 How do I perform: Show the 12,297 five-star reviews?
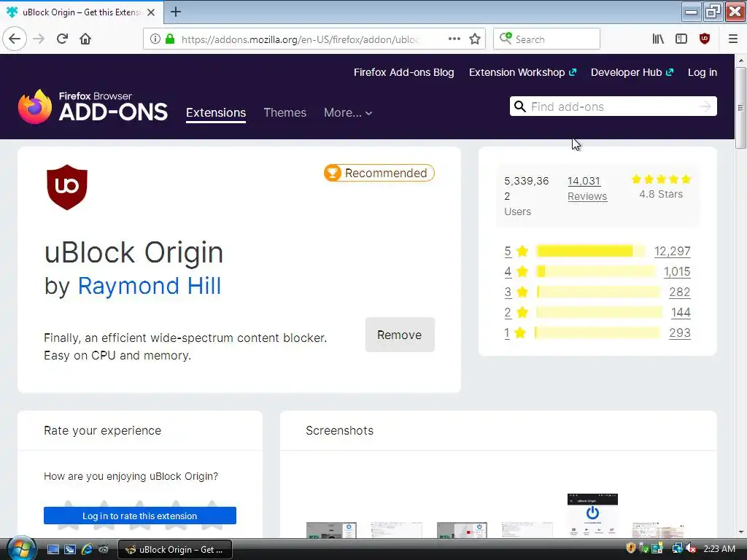[x=672, y=251]
